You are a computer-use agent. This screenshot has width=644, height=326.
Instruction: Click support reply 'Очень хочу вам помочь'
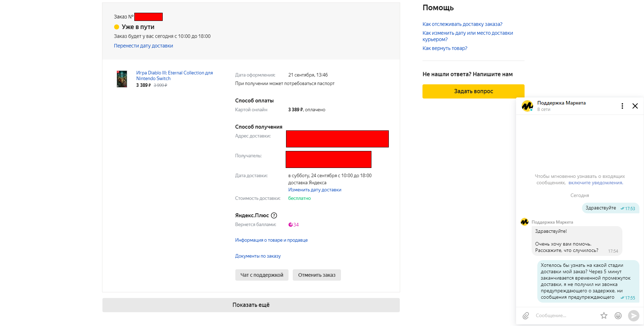[x=577, y=241]
